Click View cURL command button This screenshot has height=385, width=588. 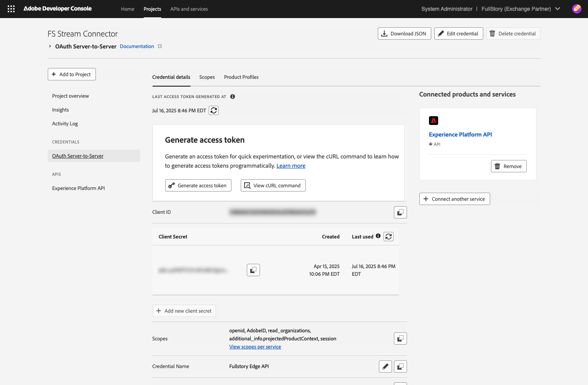click(273, 185)
